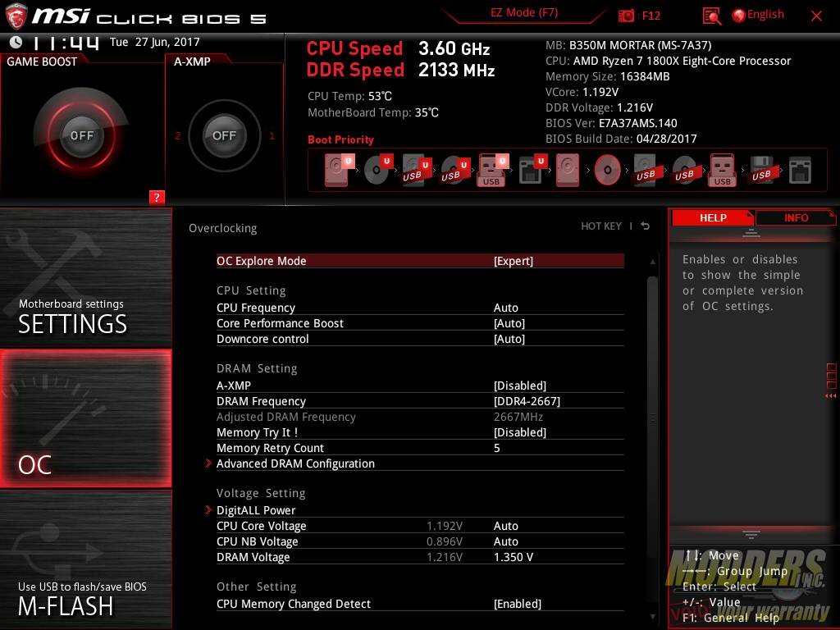840x630 pixels.
Task: Select the UEFI USB optical drive boot icon
Action: 454,170
